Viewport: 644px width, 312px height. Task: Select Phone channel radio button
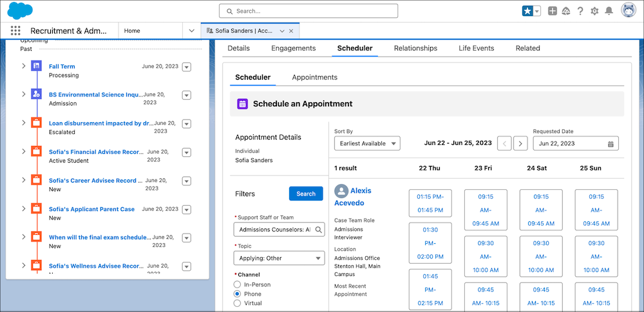tap(237, 294)
